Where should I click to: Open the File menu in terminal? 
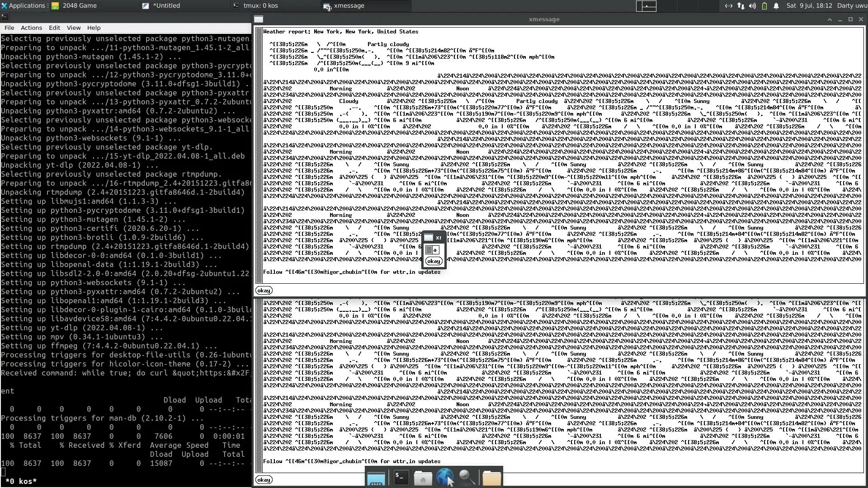pos(9,28)
